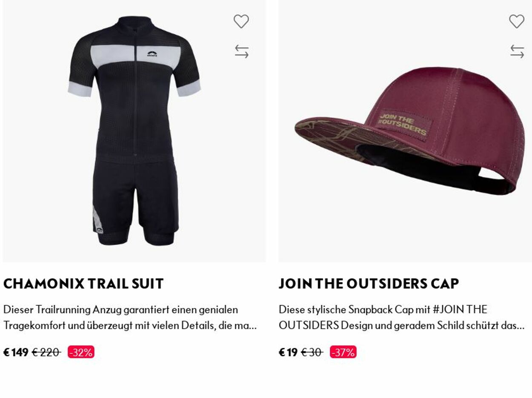Select the €149 sale price
This screenshot has height=398, width=532.
[16, 352]
